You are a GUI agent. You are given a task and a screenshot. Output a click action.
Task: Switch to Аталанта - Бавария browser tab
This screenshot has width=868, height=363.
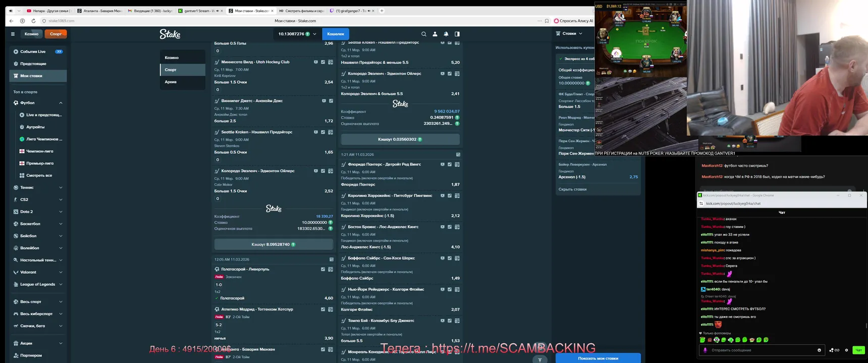coord(99,11)
